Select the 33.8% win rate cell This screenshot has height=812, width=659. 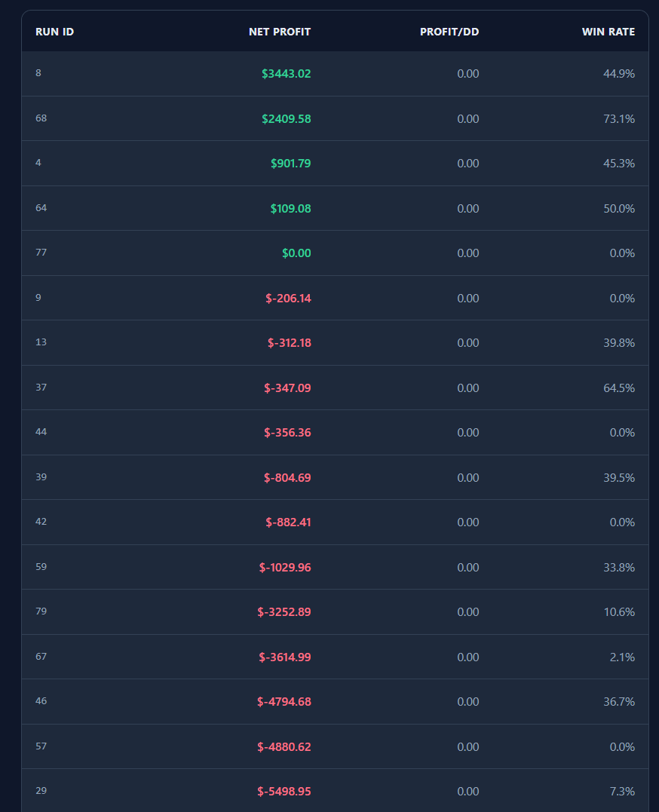pyautogui.click(x=618, y=567)
